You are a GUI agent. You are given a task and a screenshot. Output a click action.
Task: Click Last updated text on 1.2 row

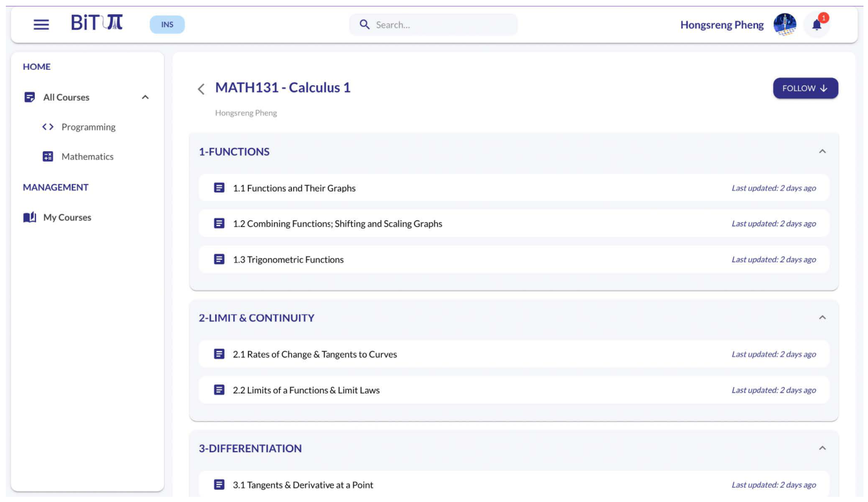(774, 224)
